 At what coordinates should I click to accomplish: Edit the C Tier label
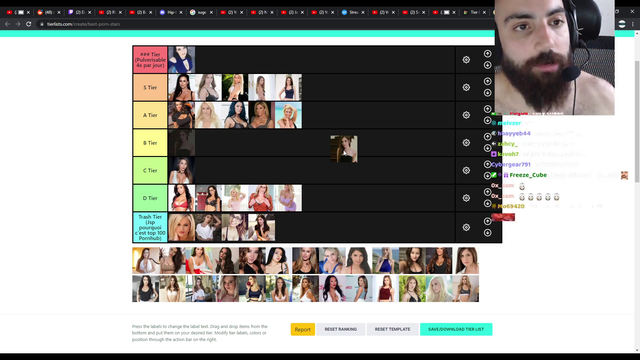click(150, 170)
